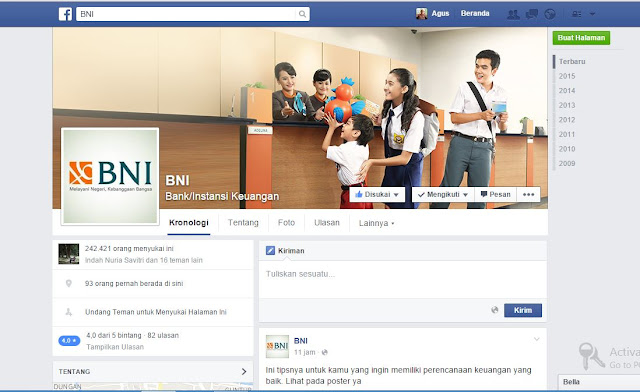
Task: Click the Buat Halaman button
Action: 581,38
